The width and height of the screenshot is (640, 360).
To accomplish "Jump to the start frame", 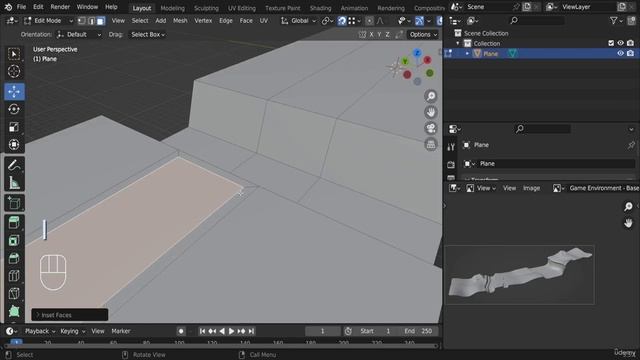I will pos(202,331).
